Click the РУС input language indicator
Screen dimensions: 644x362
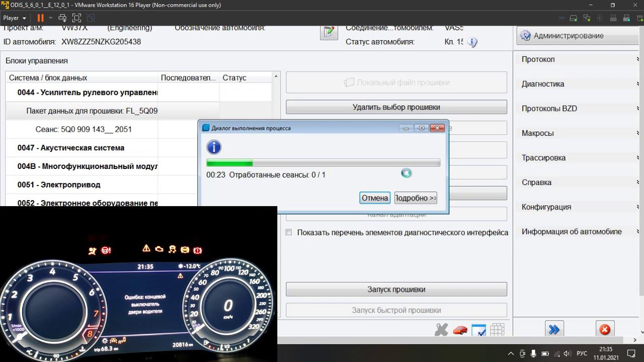[582, 353]
